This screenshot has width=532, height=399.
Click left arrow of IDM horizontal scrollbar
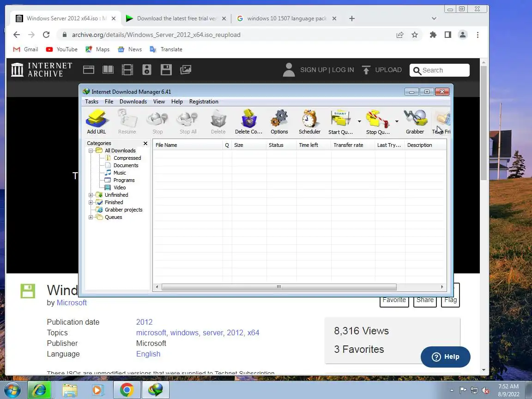coord(157,287)
